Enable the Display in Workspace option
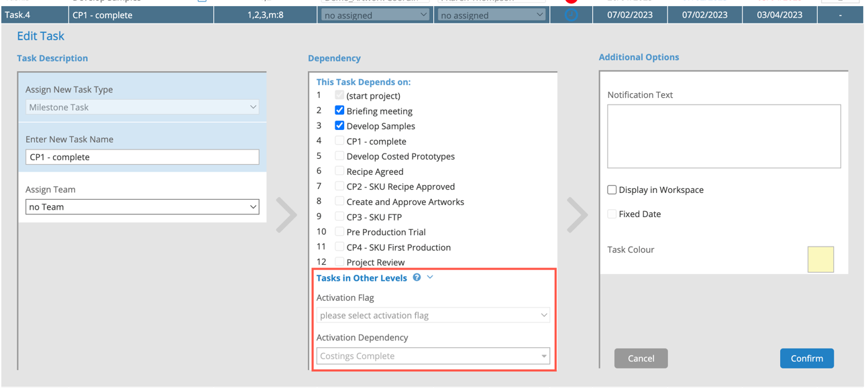868x388 pixels. coord(611,190)
